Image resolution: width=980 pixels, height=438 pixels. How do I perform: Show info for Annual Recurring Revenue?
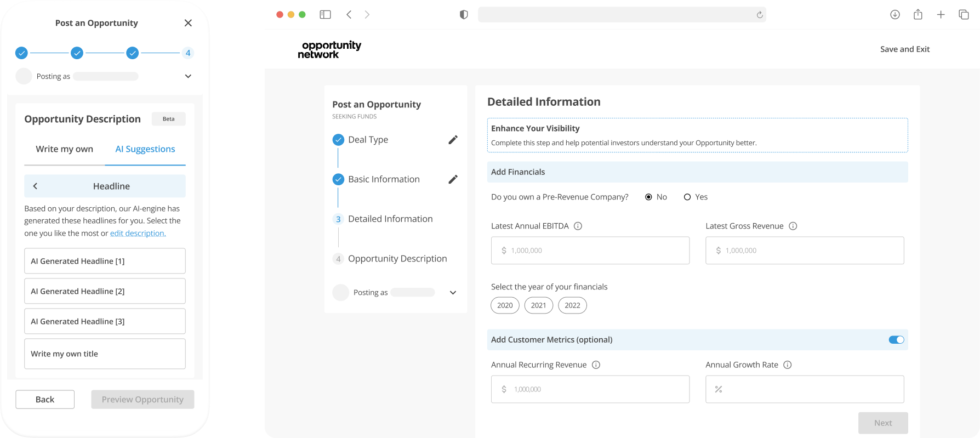click(596, 365)
